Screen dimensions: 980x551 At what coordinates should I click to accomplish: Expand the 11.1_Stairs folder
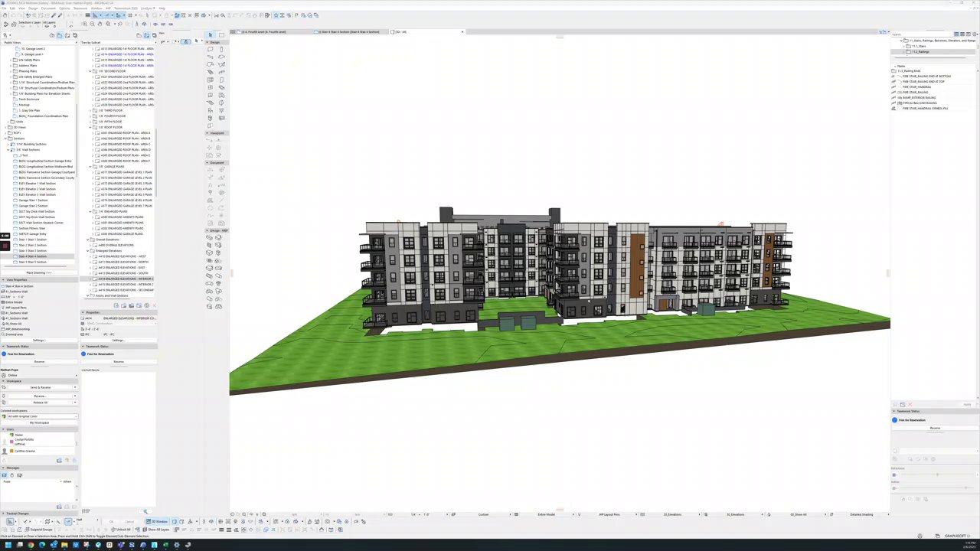click(x=903, y=46)
